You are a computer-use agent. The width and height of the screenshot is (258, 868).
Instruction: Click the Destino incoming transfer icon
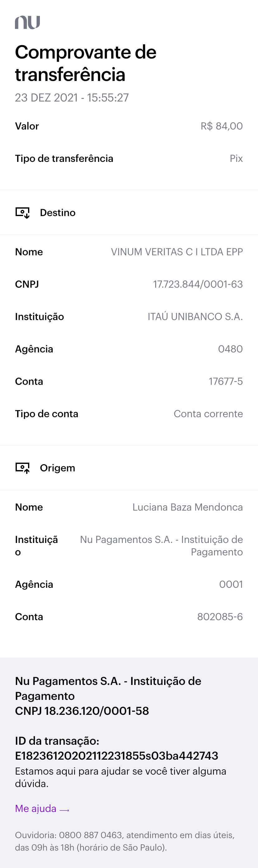coord(23,213)
